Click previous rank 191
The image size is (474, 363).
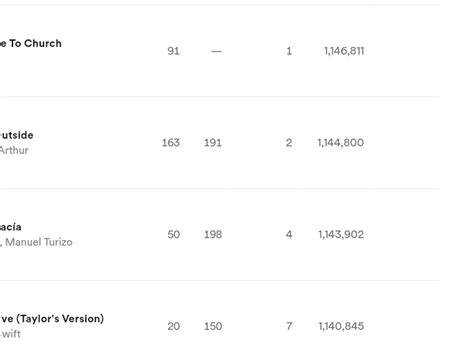coord(213,143)
